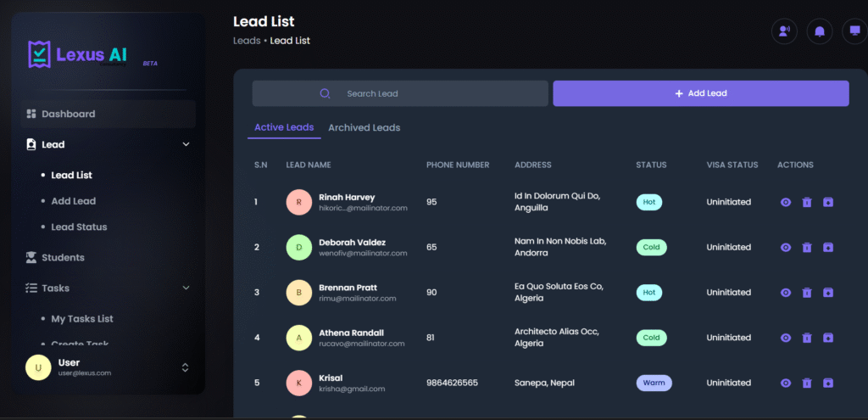Click Cold status badge for Deborah Valdez
This screenshot has width=868, height=420.
[651, 247]
